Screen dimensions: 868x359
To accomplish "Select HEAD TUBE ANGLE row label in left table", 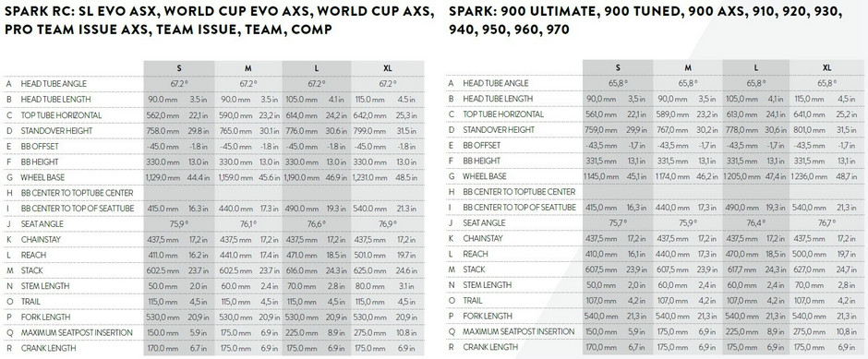I will coord(54,84).
